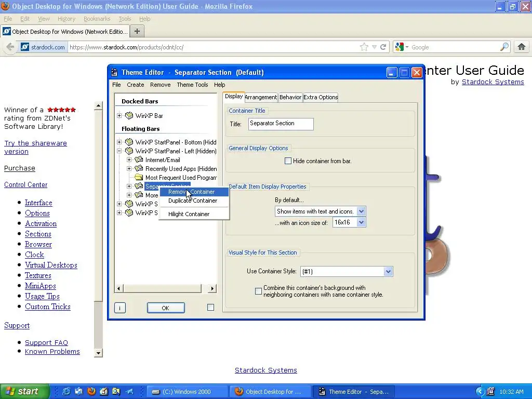Open the Custom Tricks link
Viewport: 532px width, 399px height.
pos(47,307)
